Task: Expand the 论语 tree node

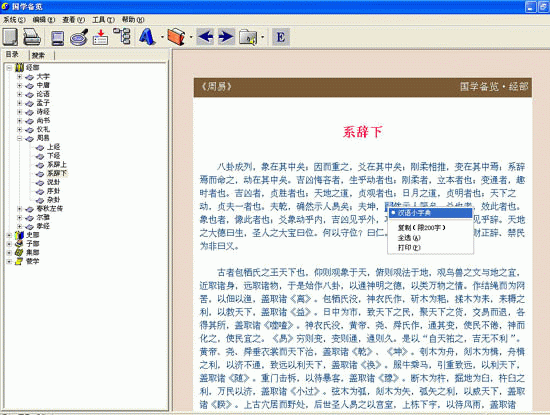Action: 20,94
